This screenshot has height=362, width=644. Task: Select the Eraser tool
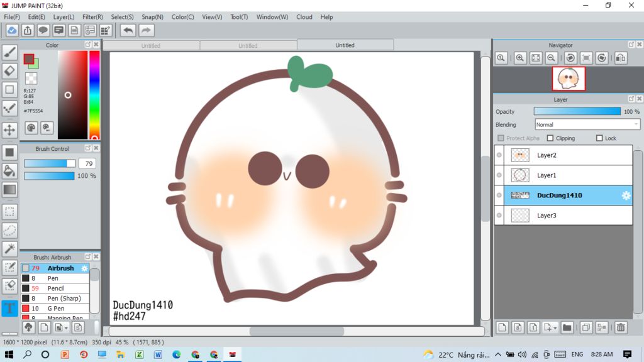coord(9,70)
